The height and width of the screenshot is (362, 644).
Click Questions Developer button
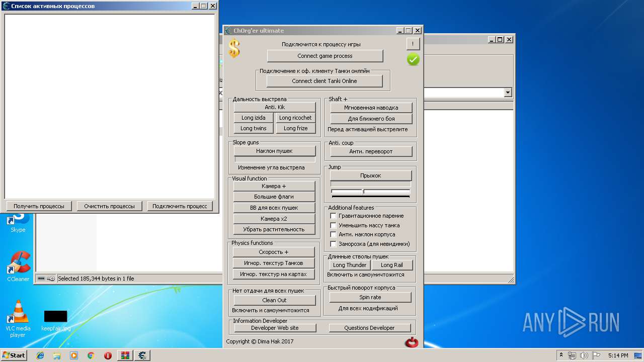369,328
